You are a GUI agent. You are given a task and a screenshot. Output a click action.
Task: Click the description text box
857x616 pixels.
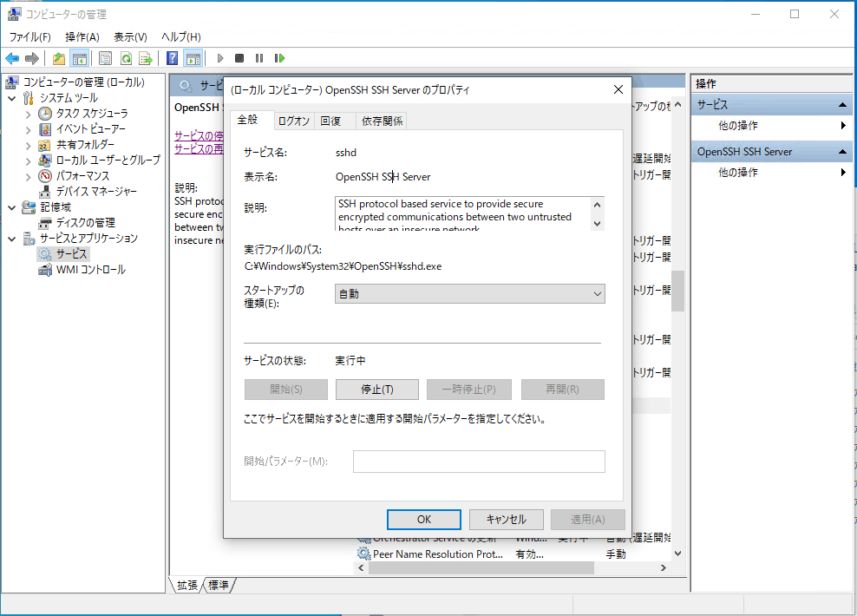463,213
